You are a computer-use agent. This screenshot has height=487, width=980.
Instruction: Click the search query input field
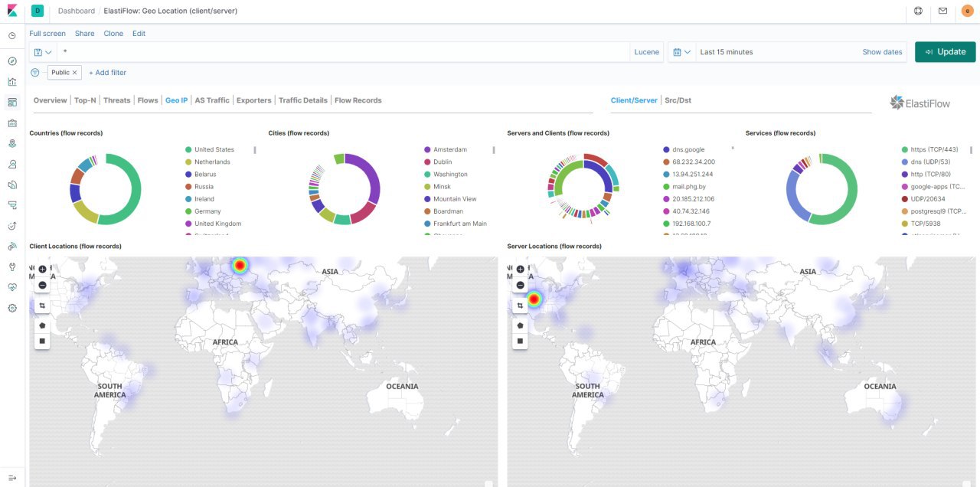click(x=344, y=52)
